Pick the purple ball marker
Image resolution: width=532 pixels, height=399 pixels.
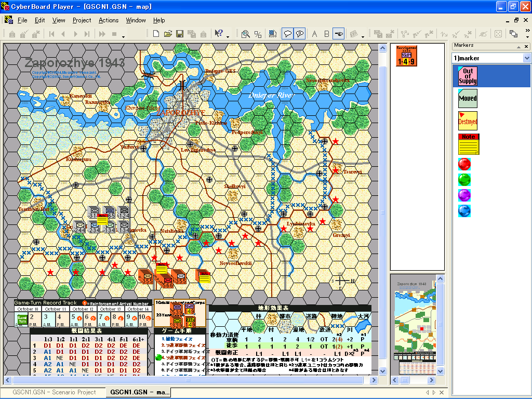(x=464, y=195)
